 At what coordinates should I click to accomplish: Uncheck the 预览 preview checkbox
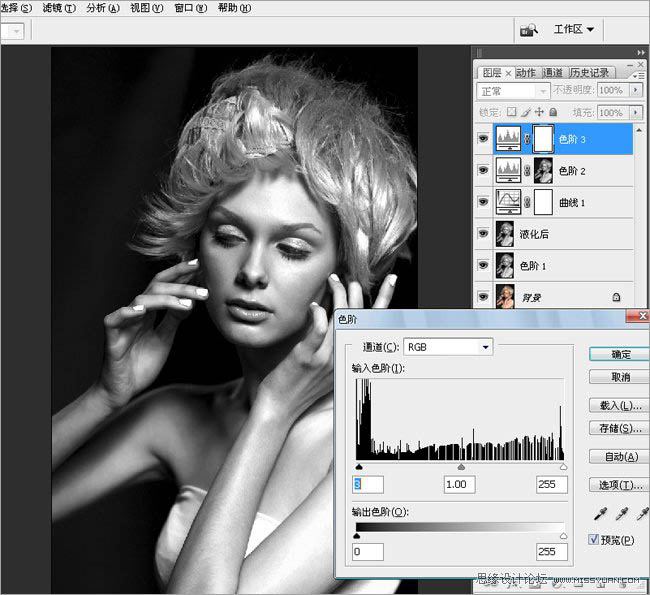click(594, 540)
